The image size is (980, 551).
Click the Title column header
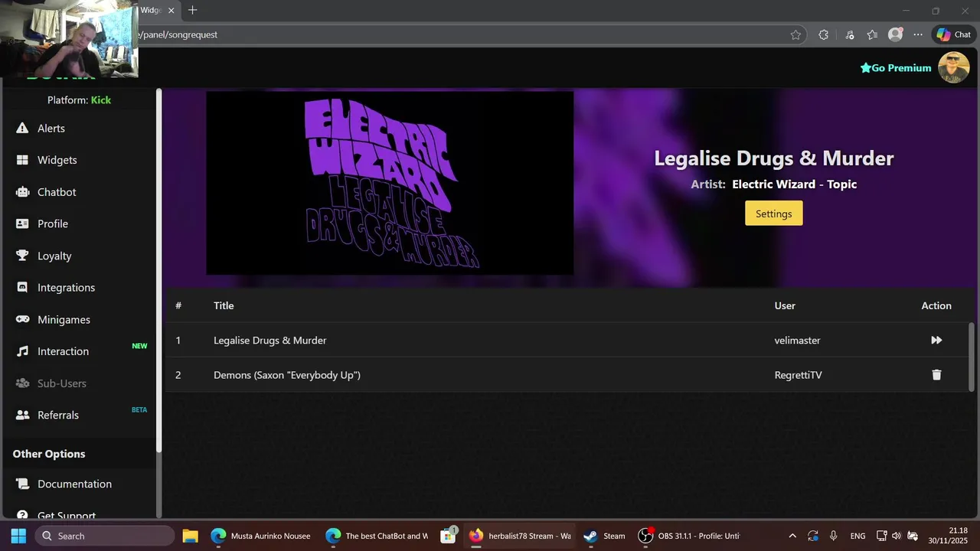tap(224, 305)
